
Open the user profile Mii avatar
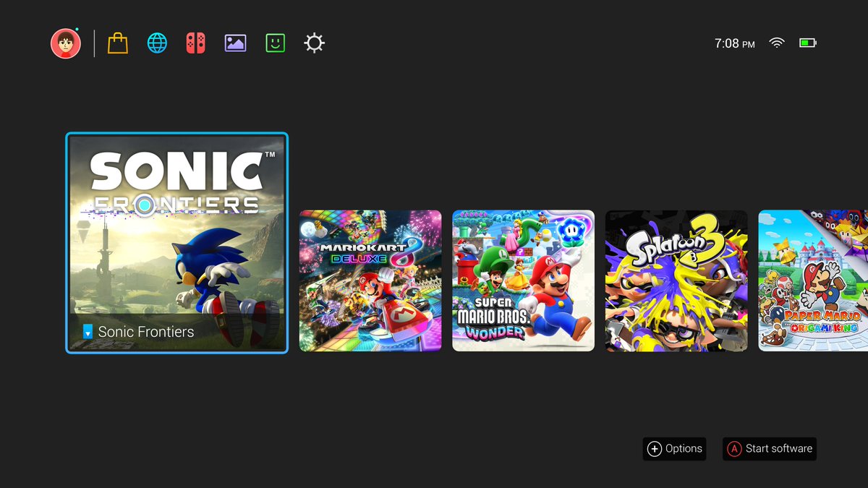[66, 43]
